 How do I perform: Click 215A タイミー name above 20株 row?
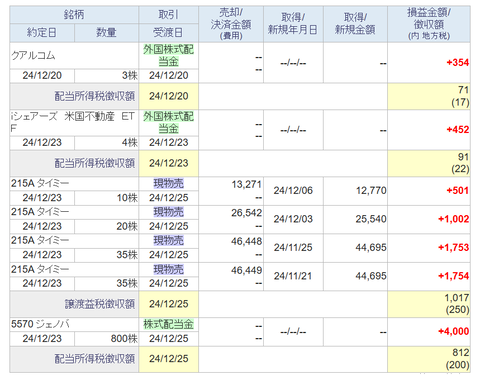[x=40, y=212]
